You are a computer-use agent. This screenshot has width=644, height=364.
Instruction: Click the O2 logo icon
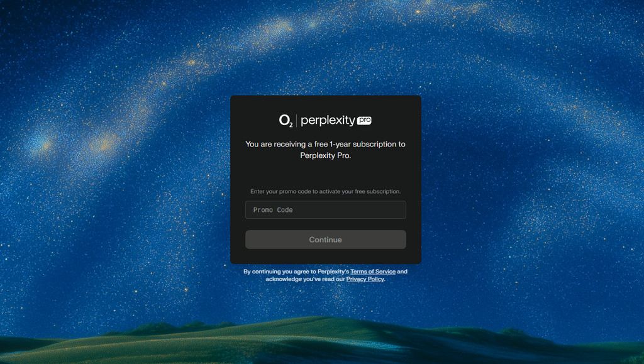click(x=286, y=121)
